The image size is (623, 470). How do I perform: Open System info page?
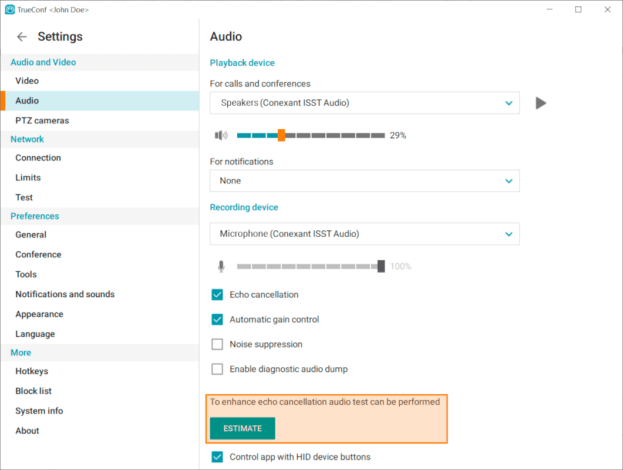(x=100, y=411)
